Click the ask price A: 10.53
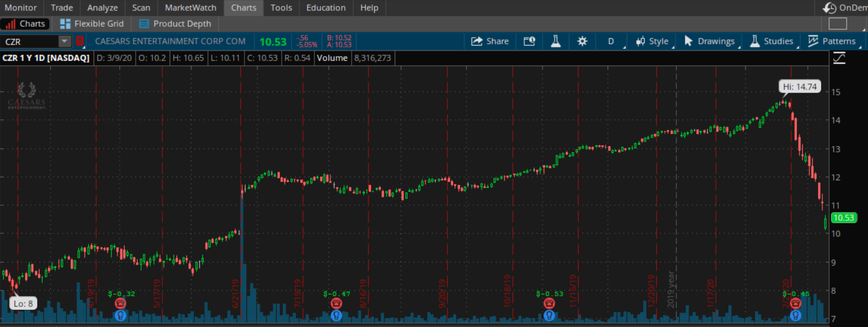Viewport: 868px width, 327px height. click(339, 45)
